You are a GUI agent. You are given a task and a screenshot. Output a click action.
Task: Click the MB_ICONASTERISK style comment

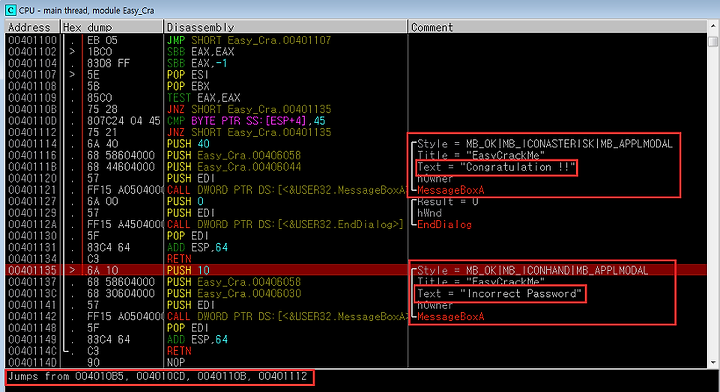pos(545,144)
